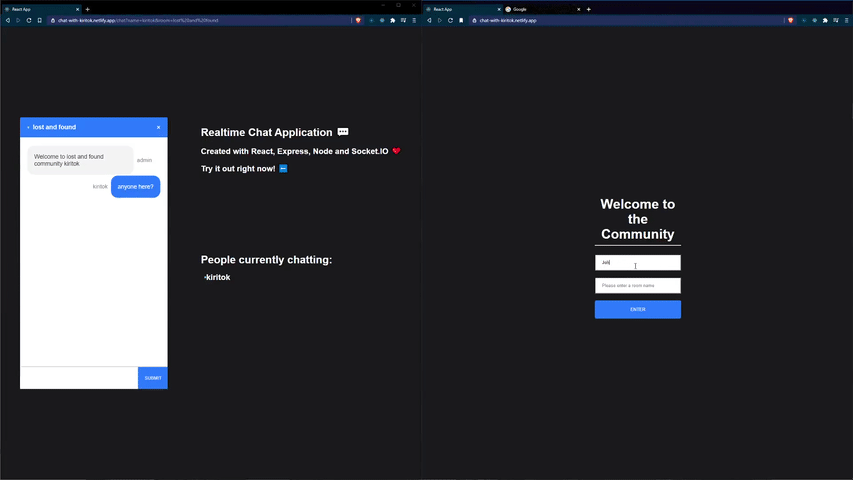Viewport: 853px width, 480px height.
Task: Click the 'Welcome to the Community' heading
Action: point(638,219)
